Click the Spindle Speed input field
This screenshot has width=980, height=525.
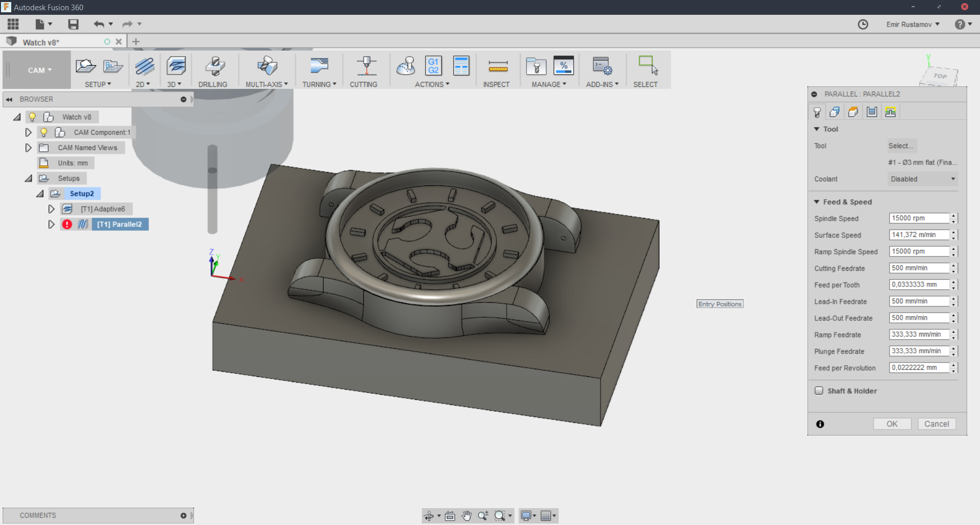point(919,218)
